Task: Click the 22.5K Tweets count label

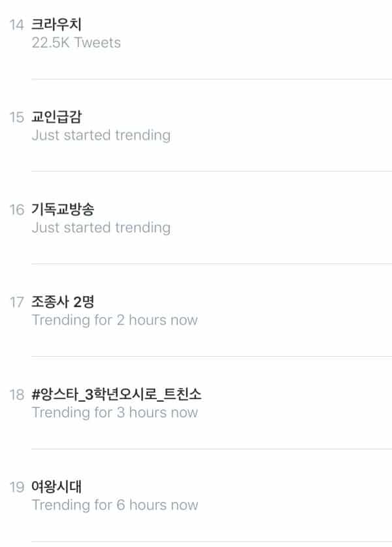Action: tap(76, 43)
